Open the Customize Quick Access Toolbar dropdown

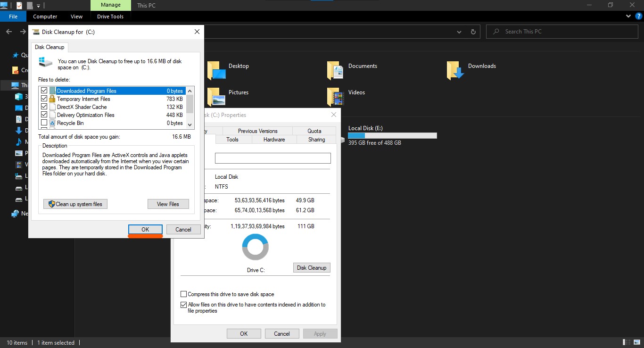coord(39,6)
